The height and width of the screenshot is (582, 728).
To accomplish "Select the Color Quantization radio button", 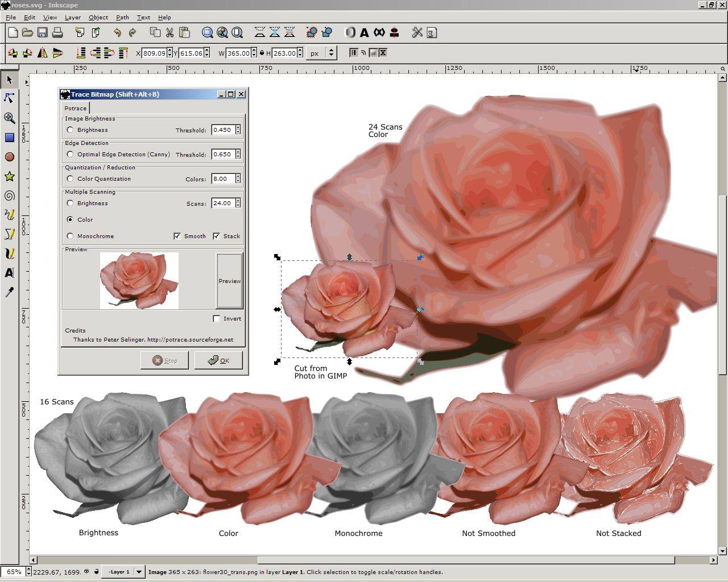I will [x=70, y=178].
